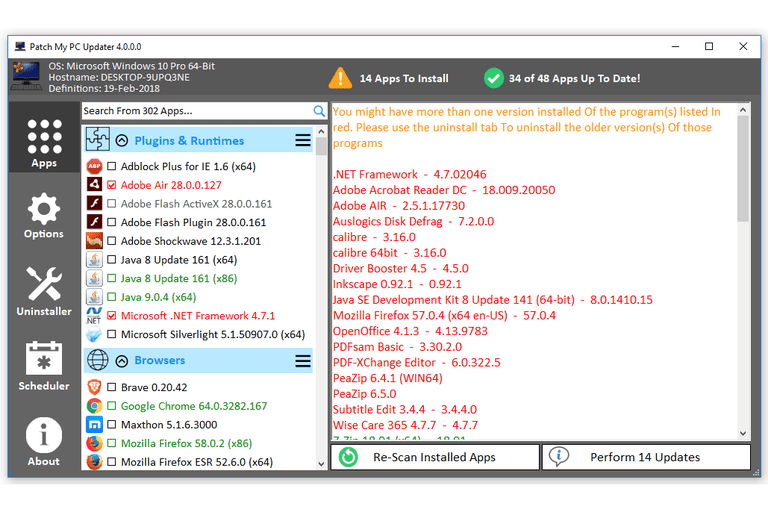Open the Uninstaller tools section
Screen dimensions: 768x512
coord(44,291)
